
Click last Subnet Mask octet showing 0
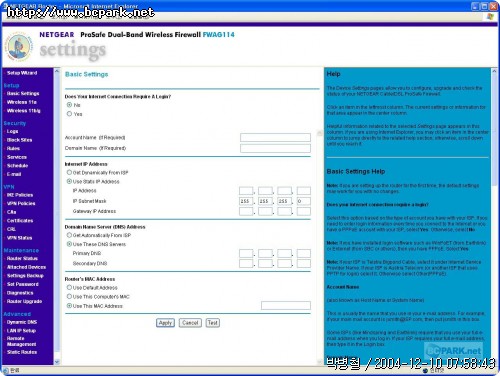tap(304, 201)
